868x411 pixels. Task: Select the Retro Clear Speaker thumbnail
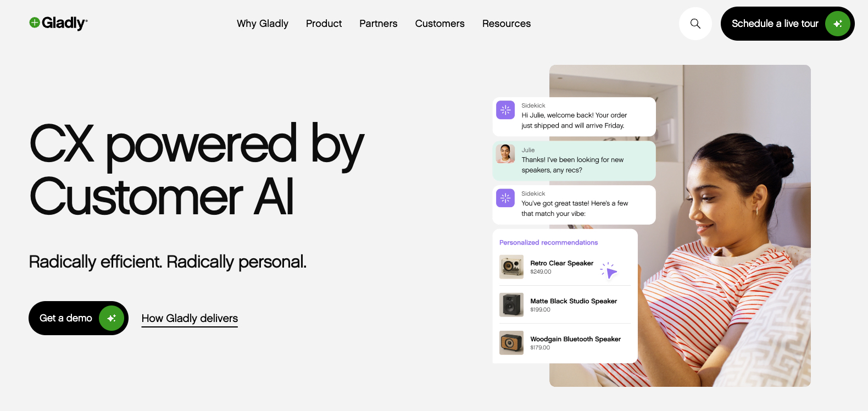coord(511,267)
